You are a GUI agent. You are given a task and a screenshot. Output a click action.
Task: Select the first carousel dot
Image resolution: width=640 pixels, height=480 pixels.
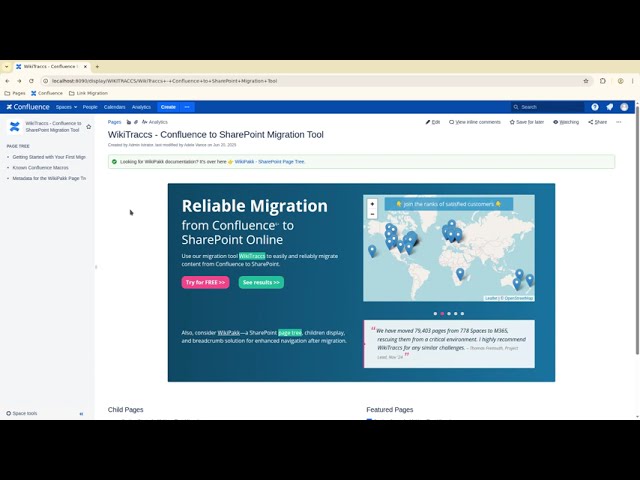(x=435, y=313)
